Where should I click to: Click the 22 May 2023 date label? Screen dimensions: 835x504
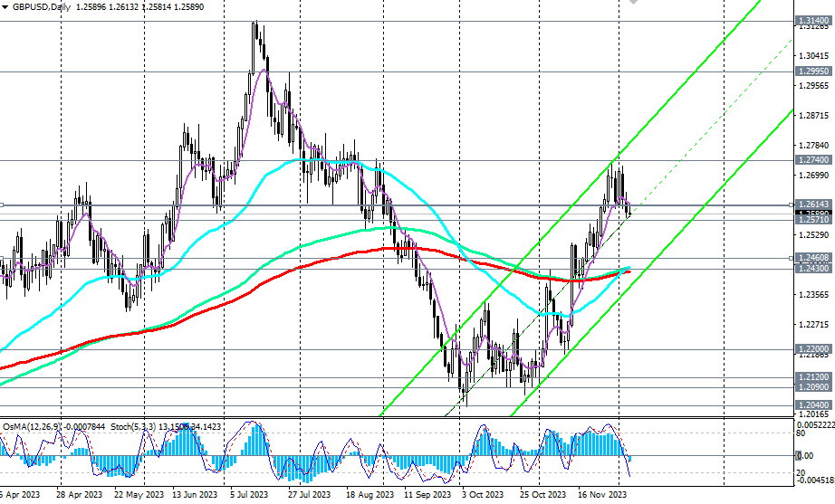pos(139,494)
